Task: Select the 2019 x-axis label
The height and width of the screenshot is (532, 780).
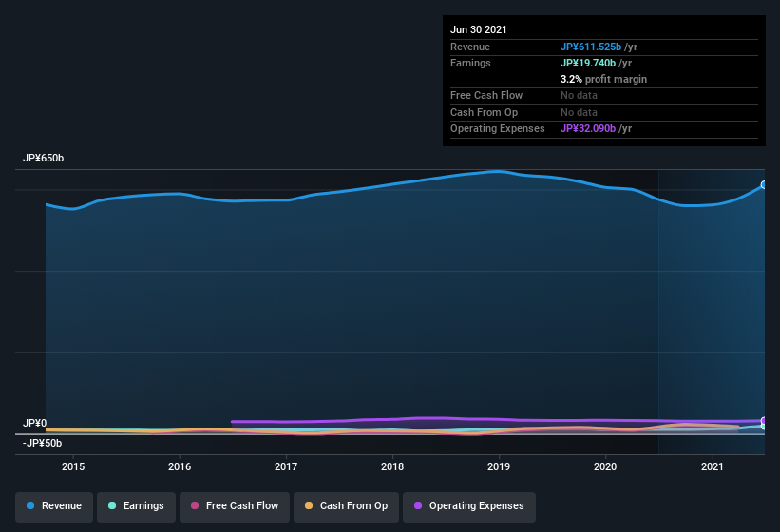Action: [x=499, y=466]
